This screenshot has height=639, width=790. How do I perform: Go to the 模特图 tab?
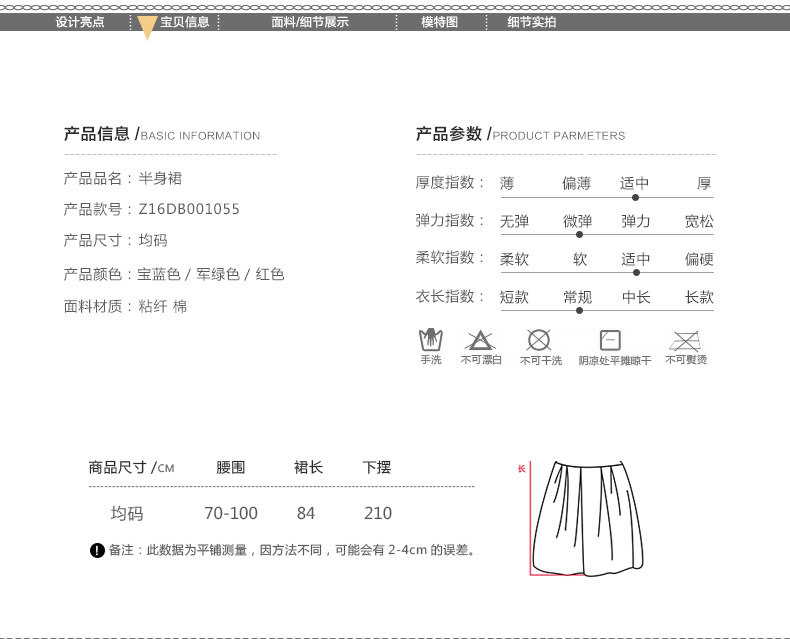(x=439, y=22)
